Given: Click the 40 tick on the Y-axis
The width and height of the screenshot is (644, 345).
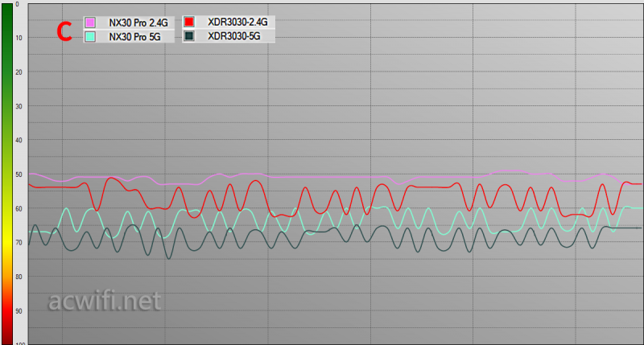Looking at the screenshot, I should click(19, 141).
